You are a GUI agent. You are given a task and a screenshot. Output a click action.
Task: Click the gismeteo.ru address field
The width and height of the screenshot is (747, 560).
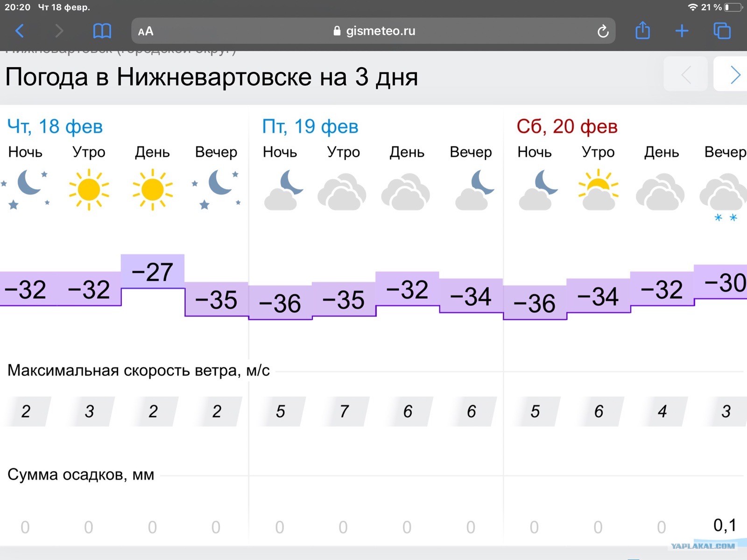373,31
